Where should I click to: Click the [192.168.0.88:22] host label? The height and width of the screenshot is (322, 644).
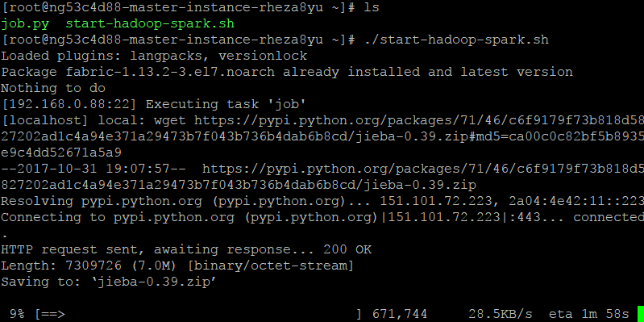pyautogui.click(x=69, y=104)
